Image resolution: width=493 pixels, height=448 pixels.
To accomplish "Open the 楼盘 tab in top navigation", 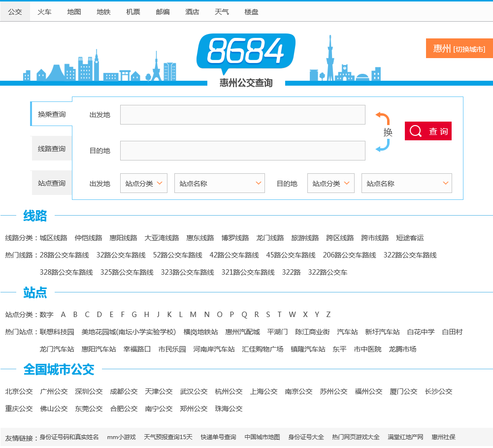I will [251, 12].
